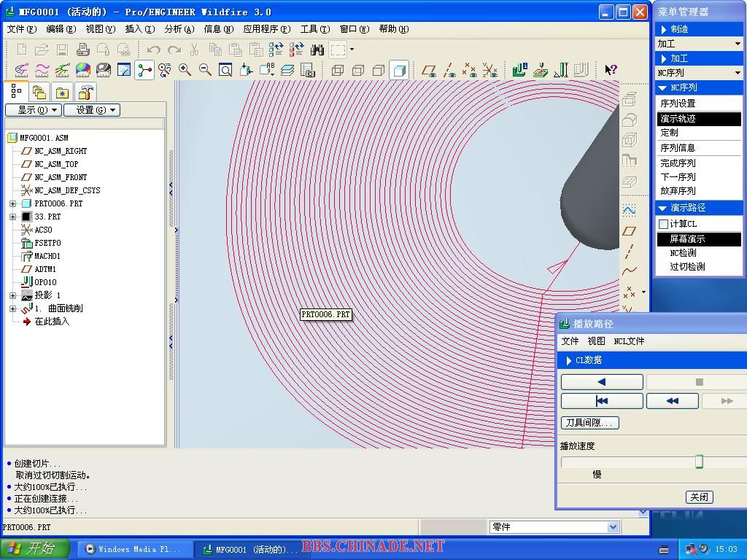Expand the 33.PRT tree node
Viewport: 747px width, 560px height.
[x=13, y=217]
